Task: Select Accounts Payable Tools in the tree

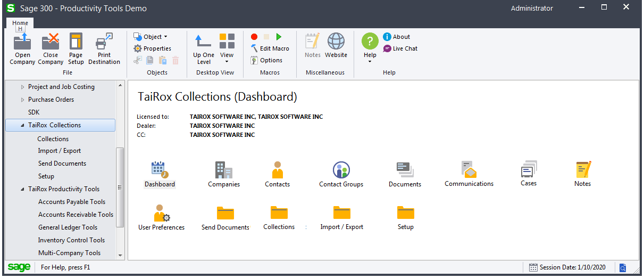Action: tap(72, 202)
